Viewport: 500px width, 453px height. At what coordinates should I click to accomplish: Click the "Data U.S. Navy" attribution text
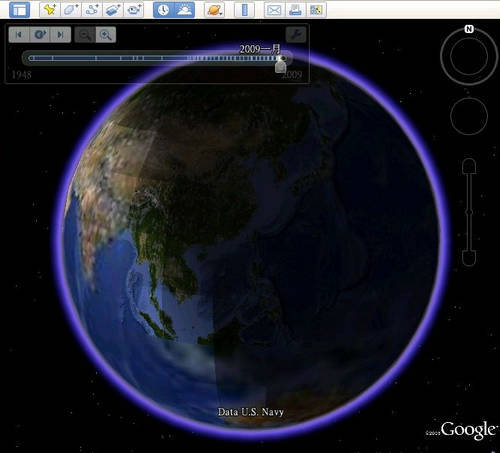pos(251,412)
